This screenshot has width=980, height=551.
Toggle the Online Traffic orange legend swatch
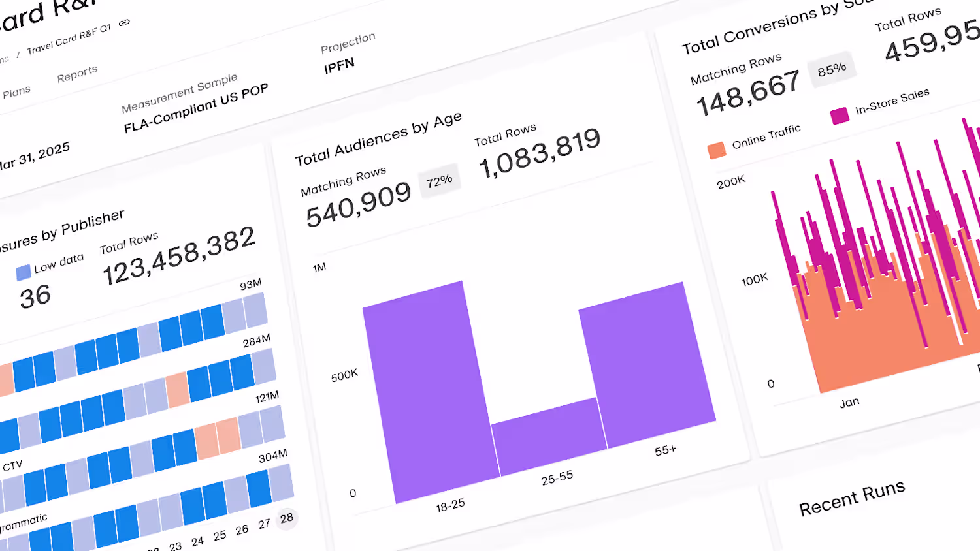[717, 150]
